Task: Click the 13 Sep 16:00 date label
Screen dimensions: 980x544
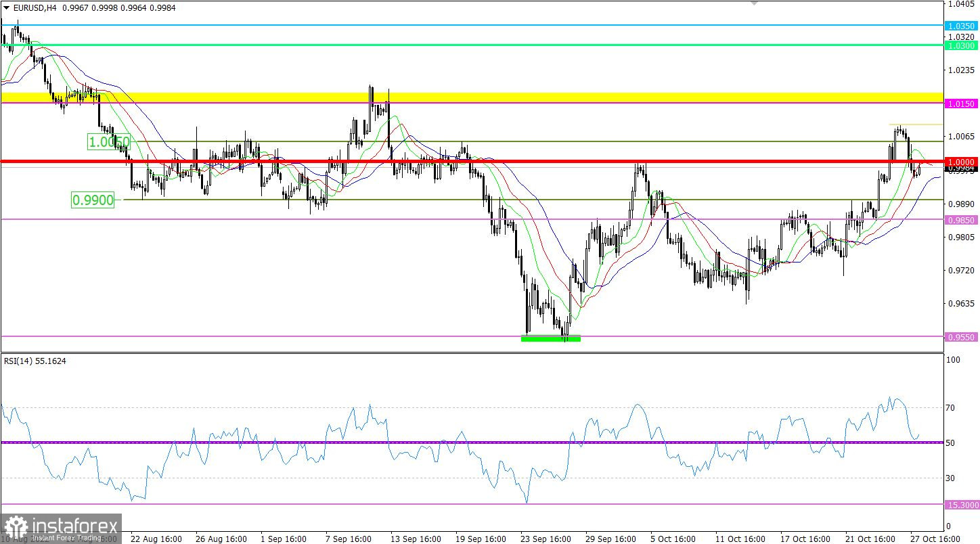Action: point(416,539)
